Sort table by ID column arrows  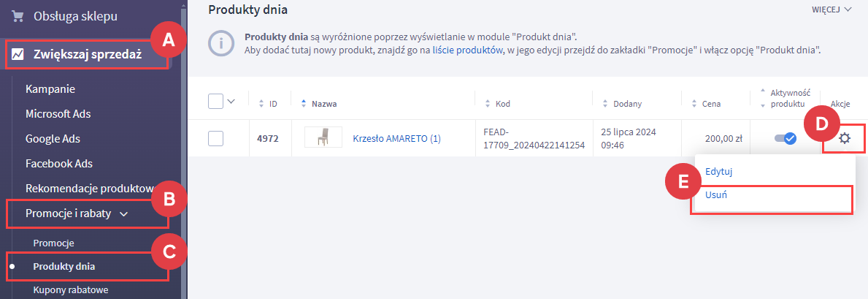tap(262, 104)
